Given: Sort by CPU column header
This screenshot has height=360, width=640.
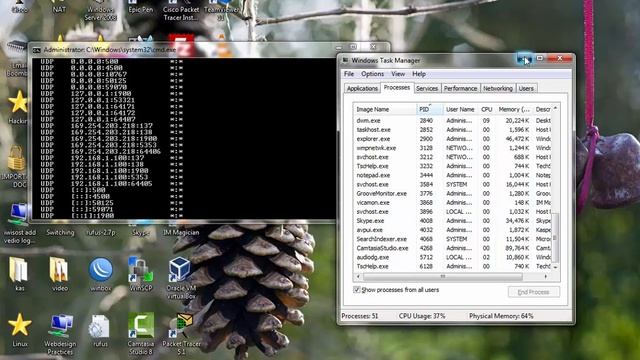Looking at the screenshot, I should click(x=486, y=109).
